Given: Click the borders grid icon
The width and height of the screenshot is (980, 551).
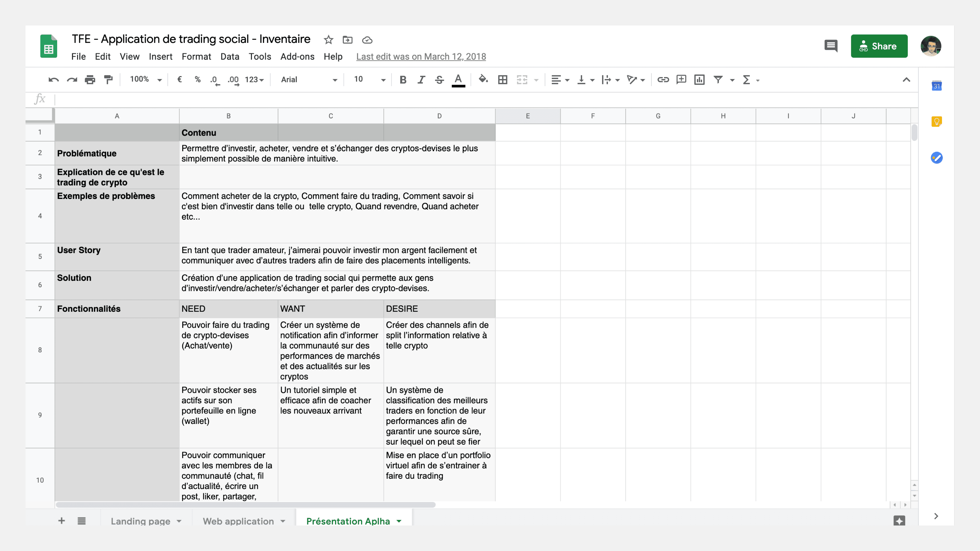Looking at the screenshot, I should (x=503, y=80).
